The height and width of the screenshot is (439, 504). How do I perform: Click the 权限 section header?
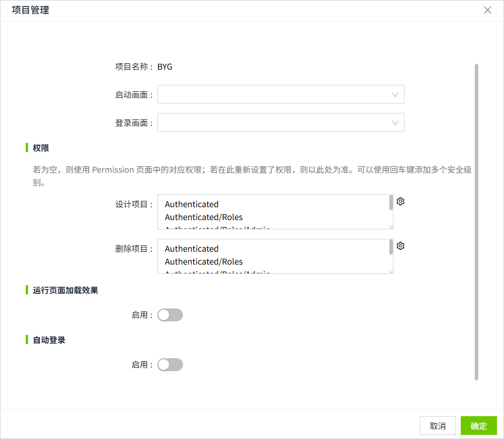click(x=39, y=148)
